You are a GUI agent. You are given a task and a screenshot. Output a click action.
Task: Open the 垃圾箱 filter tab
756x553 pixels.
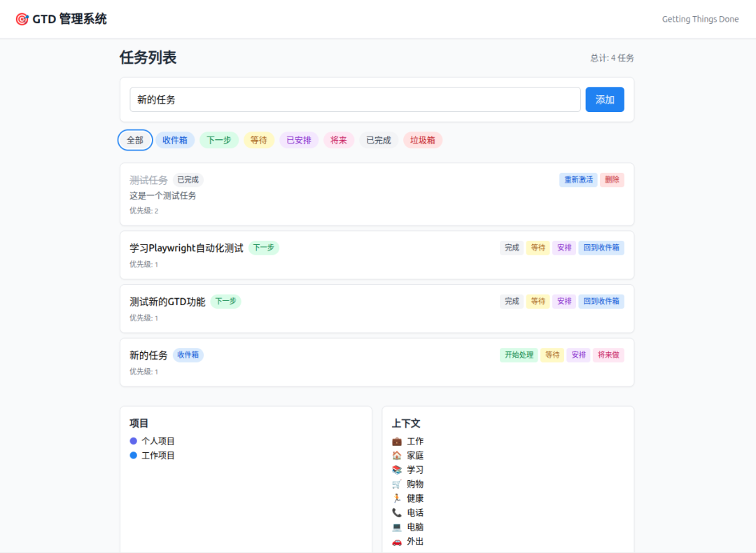[x=422, y=140]
